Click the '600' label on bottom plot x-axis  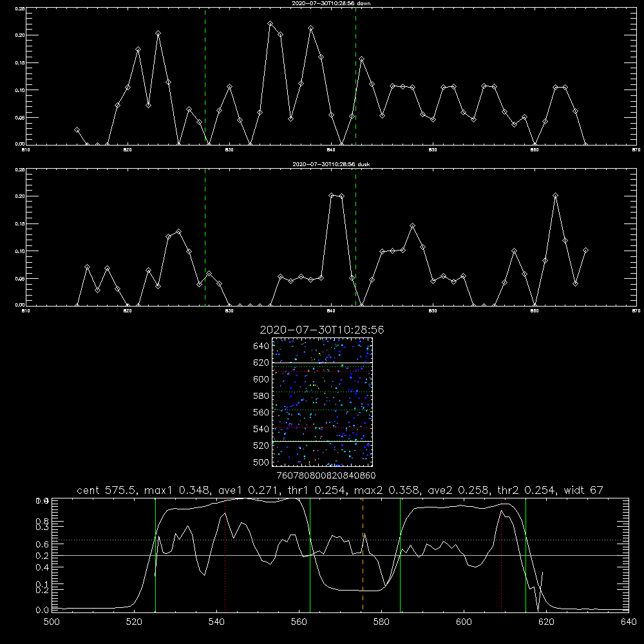click(x=464, y=622)
